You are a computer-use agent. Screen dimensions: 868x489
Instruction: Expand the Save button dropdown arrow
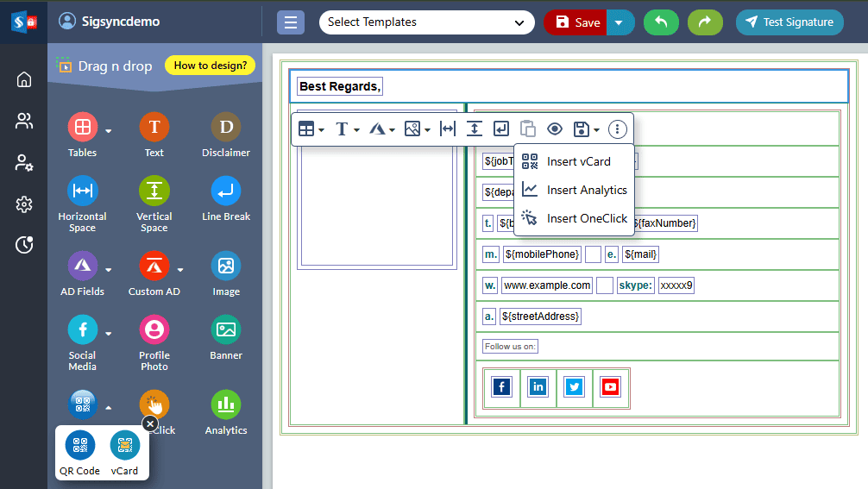(x=620, y=22)
